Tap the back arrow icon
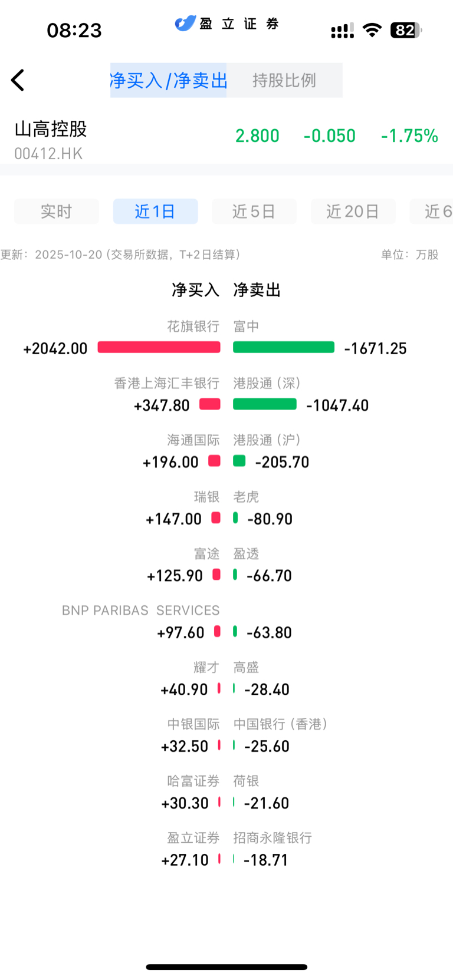The image size is (453, 980). click(18, 80)
